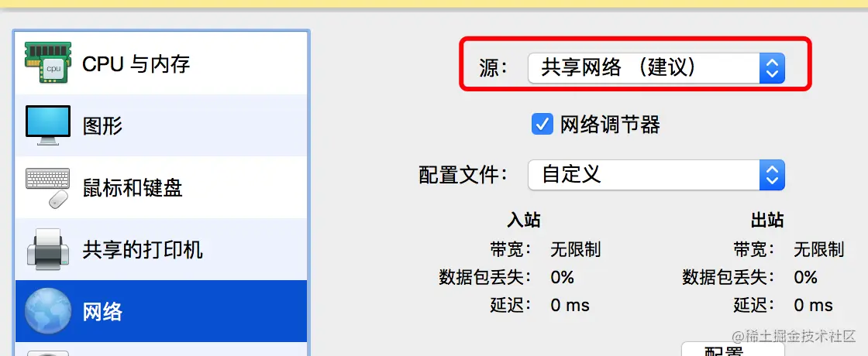Select 鼠标和键盘 in the sidebar
This screenshot has height=356, width=868.
[x=161, y=187]
